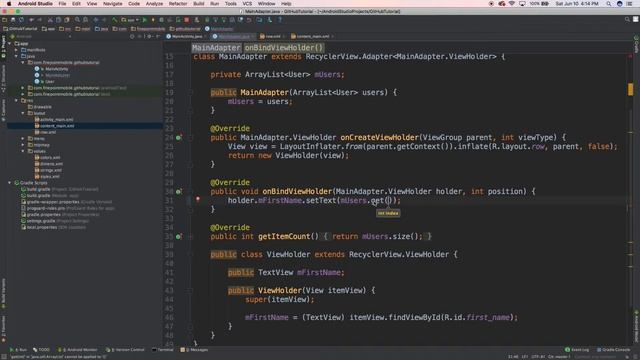Viewport: 640px width, 360px height.
Task: Click the Save All icon in toolbar
Action: tap(13, 20)
